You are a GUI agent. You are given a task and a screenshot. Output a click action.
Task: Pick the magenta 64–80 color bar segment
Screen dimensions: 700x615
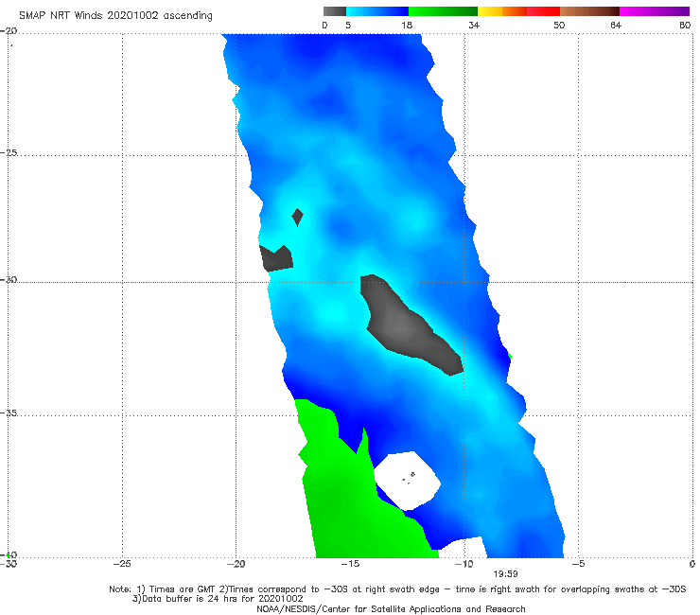click(655, 11)
